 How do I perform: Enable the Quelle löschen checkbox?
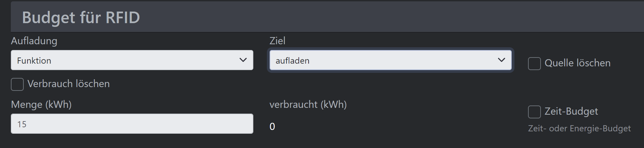click(534, 64)
